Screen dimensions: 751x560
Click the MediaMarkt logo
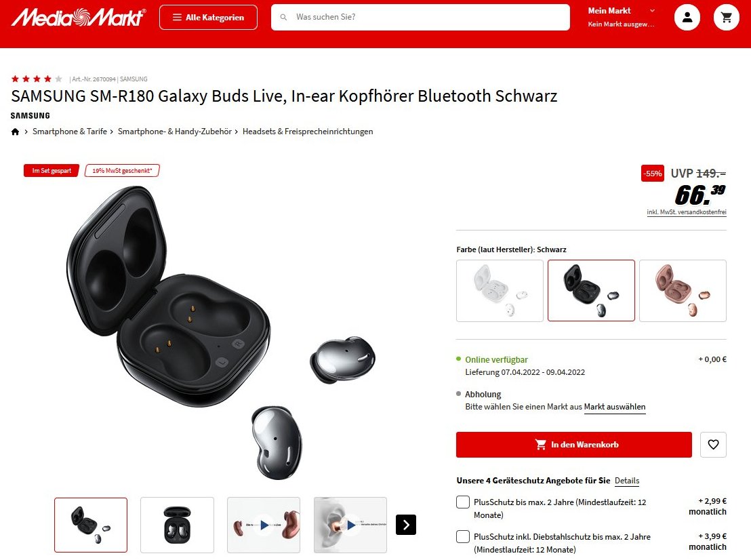79,17
